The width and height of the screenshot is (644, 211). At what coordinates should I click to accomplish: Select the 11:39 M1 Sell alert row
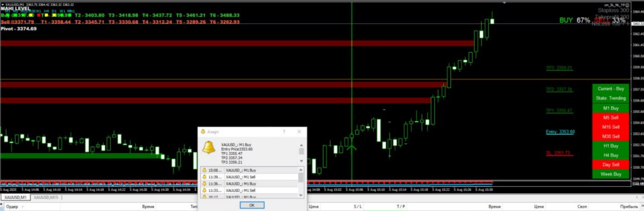coord(249,177)
